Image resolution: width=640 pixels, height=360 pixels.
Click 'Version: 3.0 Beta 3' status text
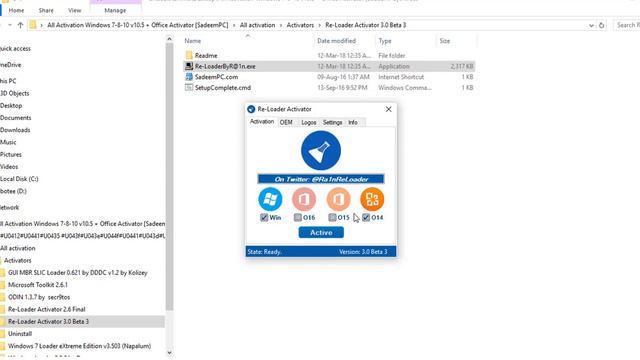click(363, 251)
